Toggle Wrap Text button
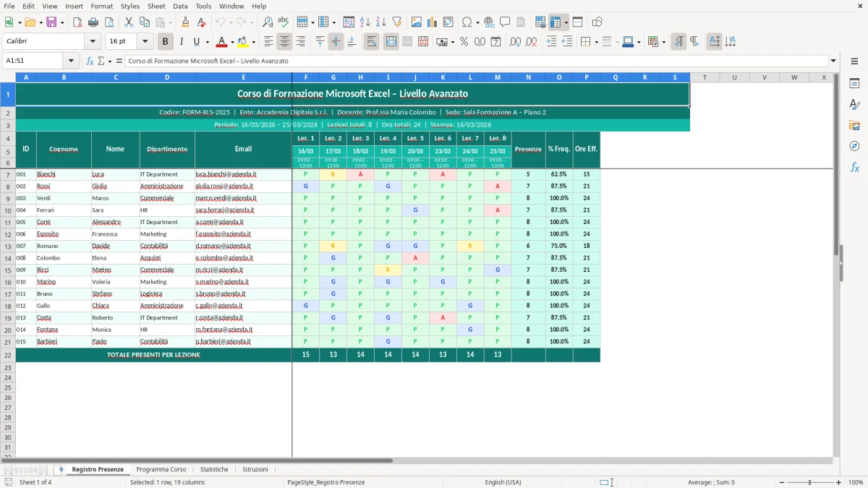868x488 pixels. coord(372,42)
